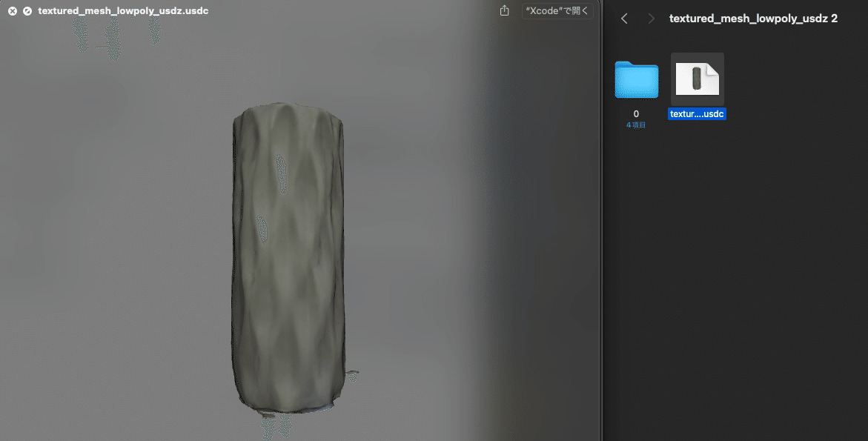Close the Quick Look preview window

tap(12, 11)
